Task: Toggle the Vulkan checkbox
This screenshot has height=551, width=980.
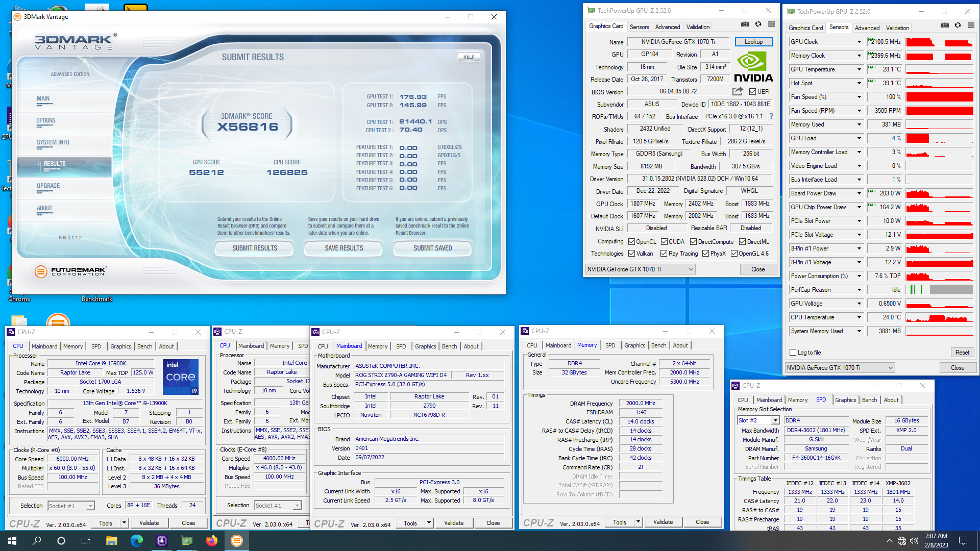Action: (x=631, y=254)
